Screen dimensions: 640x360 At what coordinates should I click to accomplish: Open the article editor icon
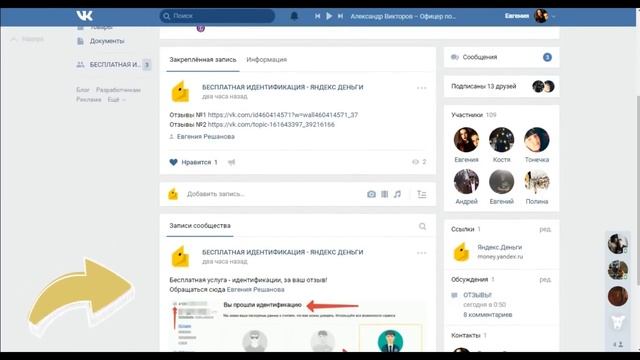click(422, 194)
